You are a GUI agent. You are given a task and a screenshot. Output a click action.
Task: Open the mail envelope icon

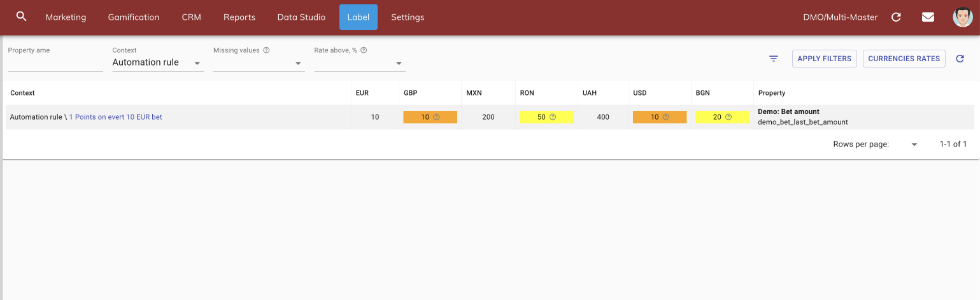point(928,17)
